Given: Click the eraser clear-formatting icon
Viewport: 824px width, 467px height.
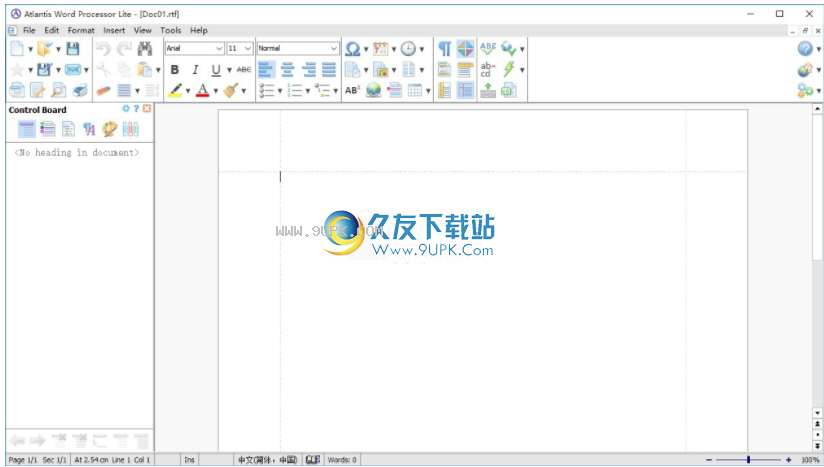Looking at the screenshot, I should [x=103, y=90].
